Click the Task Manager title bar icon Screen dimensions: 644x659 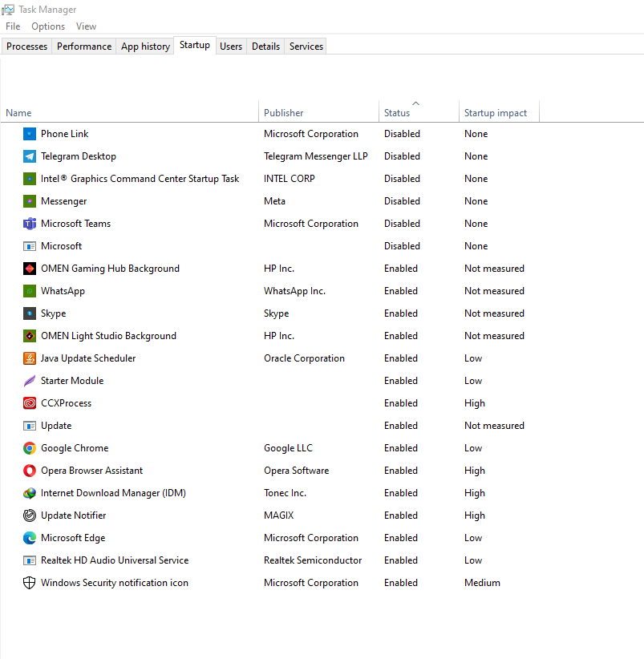(8, 10)
